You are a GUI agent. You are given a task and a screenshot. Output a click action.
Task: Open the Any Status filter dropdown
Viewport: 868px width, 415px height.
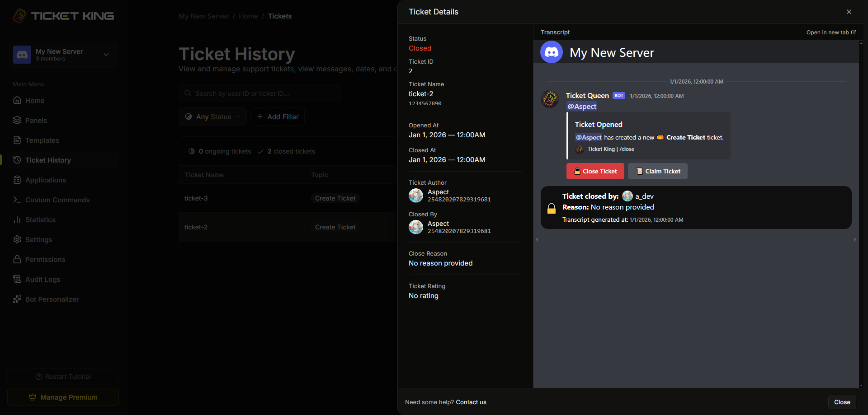pos(212,117)
